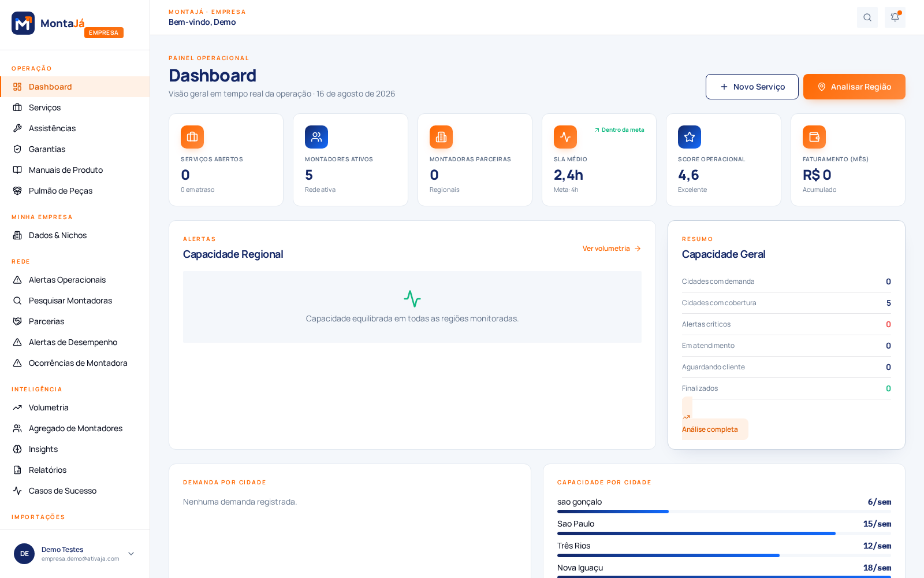The height and width of the screenshot is (578, 924).
Task: Click the Alertas críticos row
Action: (x=787, y=324)
